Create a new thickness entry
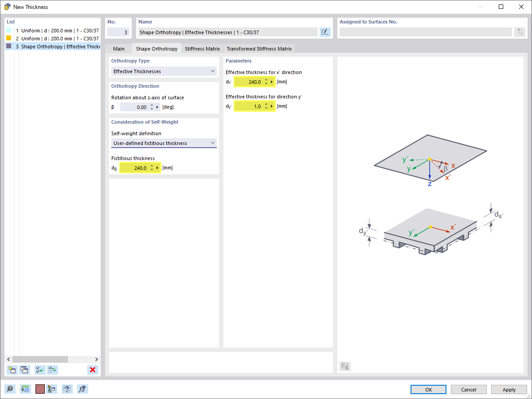This screenshot has width=532, height=399. 12,370
